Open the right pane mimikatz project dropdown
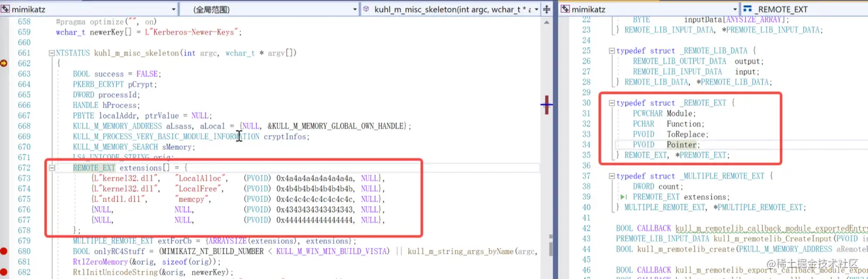The width and height of the screenshot is (868, 279). click(x=734, y=9)
